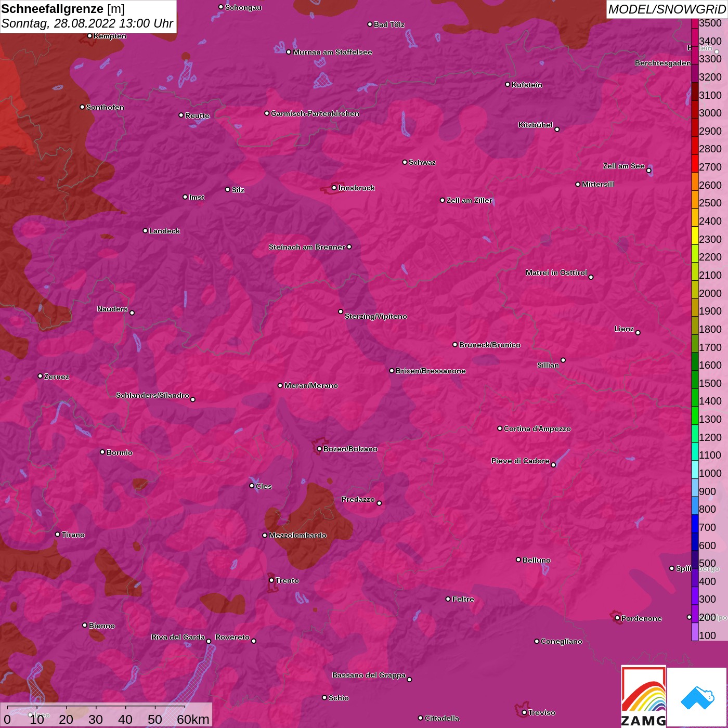This screenshot has height=728, width=728.
Task: Click the 100 violet legend swatch
Action: coord(695,631)
